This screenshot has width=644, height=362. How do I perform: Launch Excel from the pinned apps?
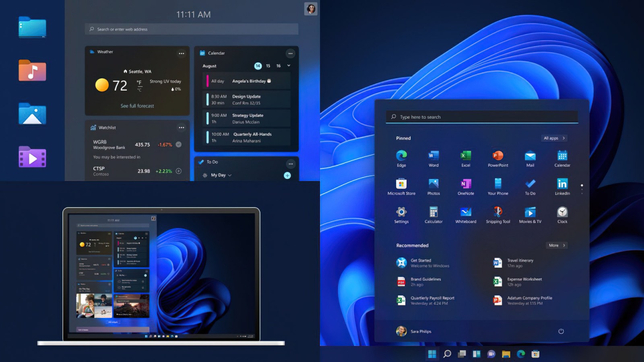(466, 156)
